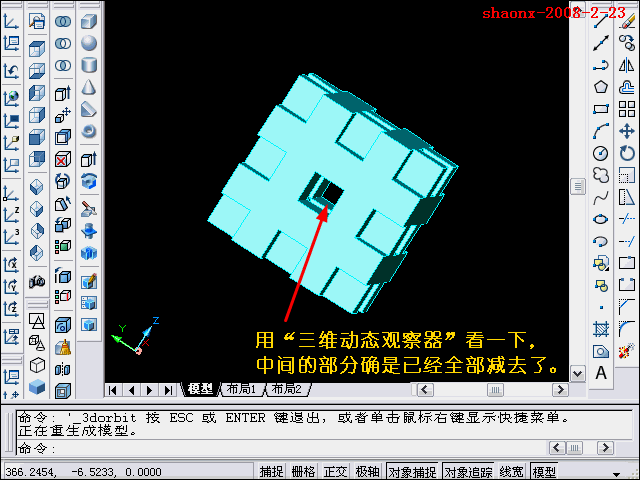Select the Hatch tool
Viewport: 640px width, 480px height.
(600, 329)
